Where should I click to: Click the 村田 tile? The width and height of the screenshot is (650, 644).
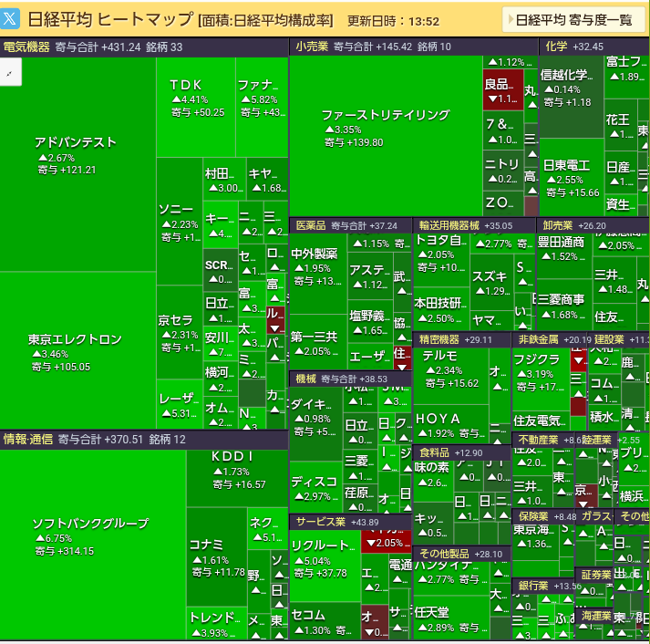(x=224, y=179)
